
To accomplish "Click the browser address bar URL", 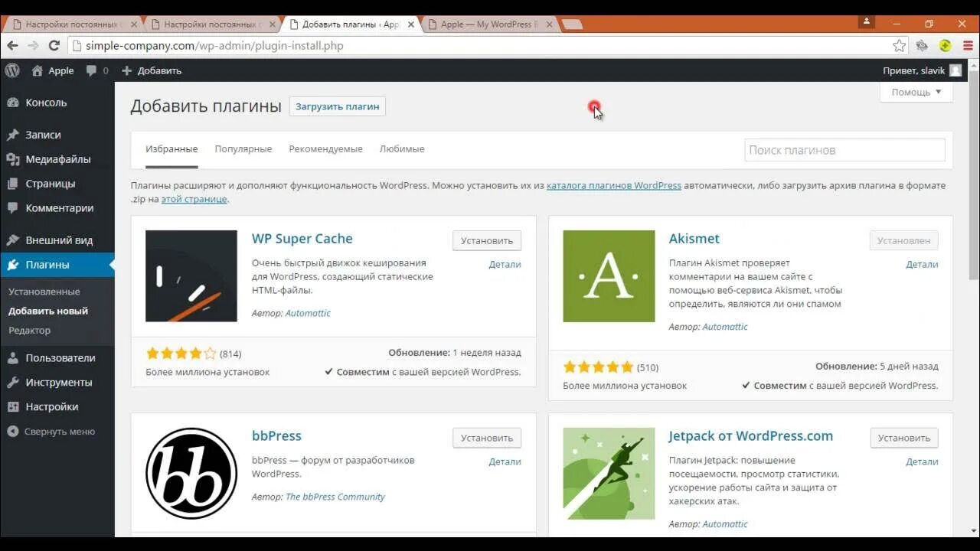I will [214, 46].
